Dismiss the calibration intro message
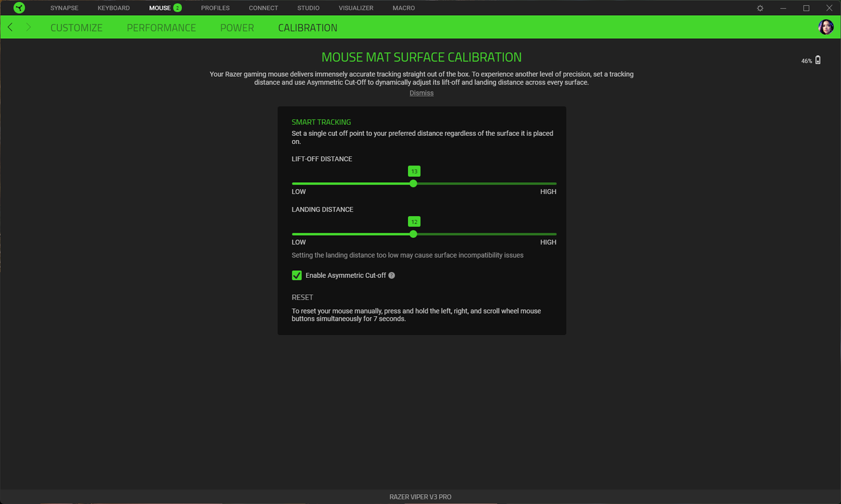Viewport: 841px width, 504px height. pos(421,93)
